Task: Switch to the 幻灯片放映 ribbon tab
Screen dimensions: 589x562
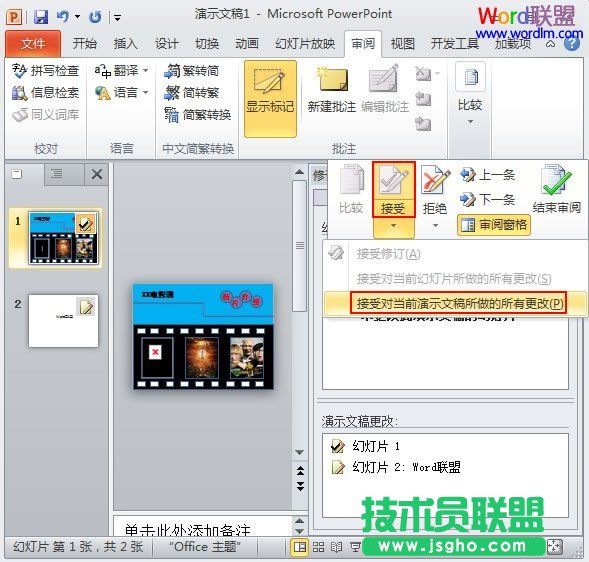Action: pyautogui.click(x=305, y=44)
